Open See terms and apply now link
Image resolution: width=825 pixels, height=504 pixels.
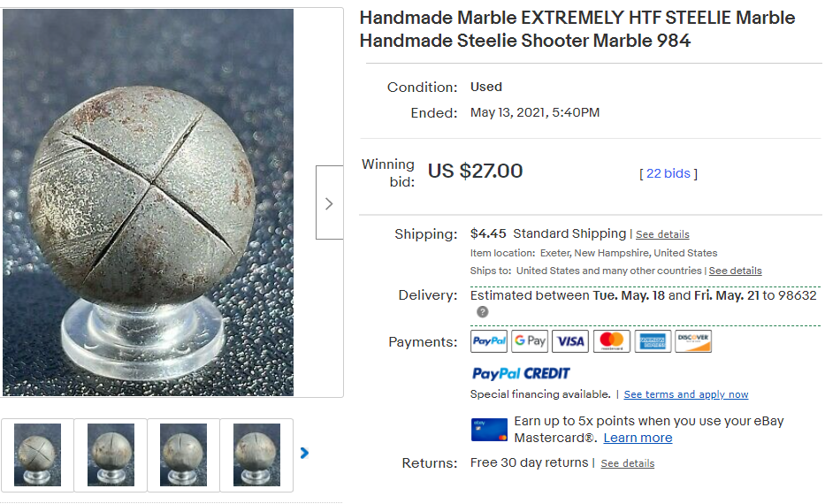click(686, 394)
